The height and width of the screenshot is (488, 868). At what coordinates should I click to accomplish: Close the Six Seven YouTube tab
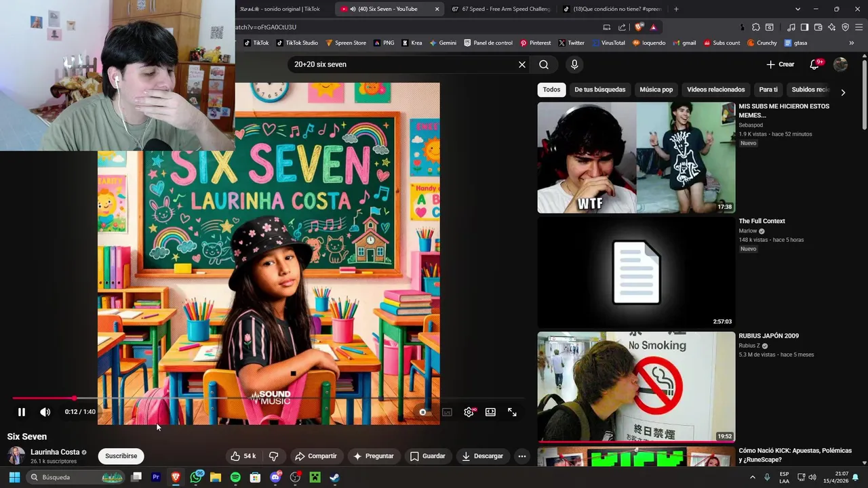pyautogui.click(x=437, y=9)
